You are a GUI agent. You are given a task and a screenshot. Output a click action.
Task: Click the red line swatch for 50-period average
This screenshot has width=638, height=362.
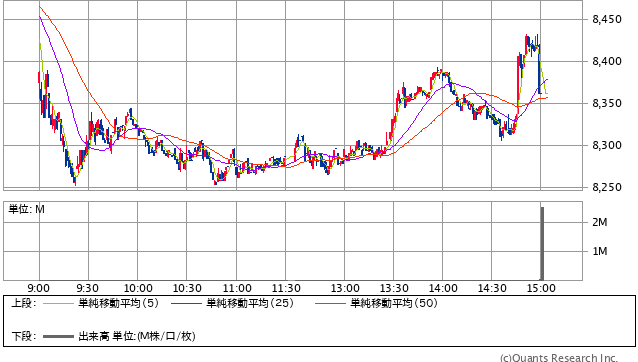click(330, 303)
